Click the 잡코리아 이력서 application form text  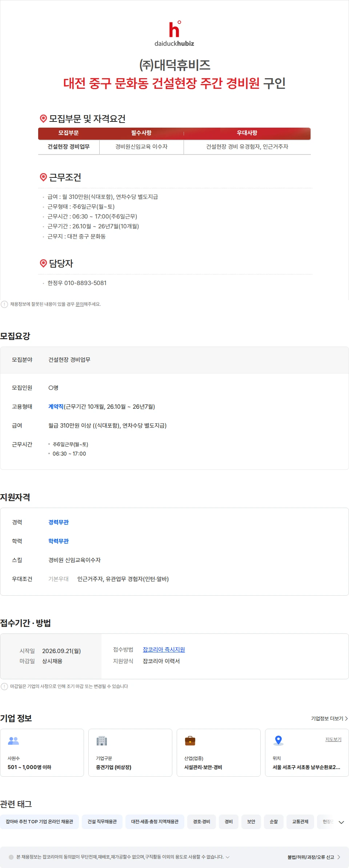[161, 661]
